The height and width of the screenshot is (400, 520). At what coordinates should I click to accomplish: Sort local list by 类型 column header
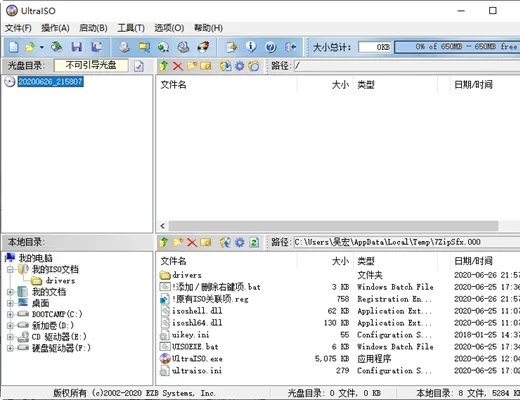[x=395, y=261]
